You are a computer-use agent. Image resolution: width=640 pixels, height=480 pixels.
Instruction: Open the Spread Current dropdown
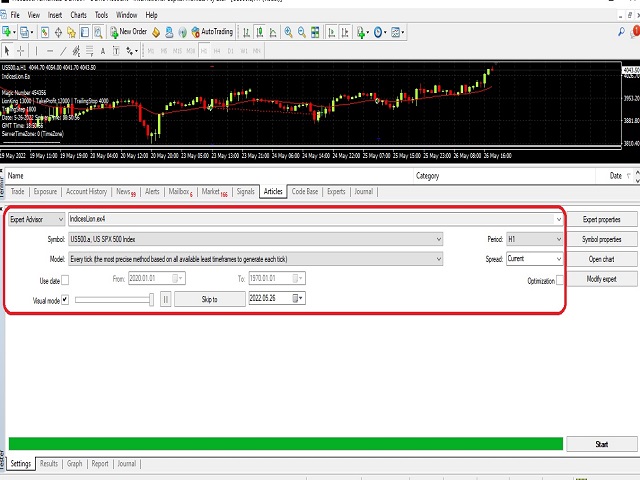click(534, 259)
